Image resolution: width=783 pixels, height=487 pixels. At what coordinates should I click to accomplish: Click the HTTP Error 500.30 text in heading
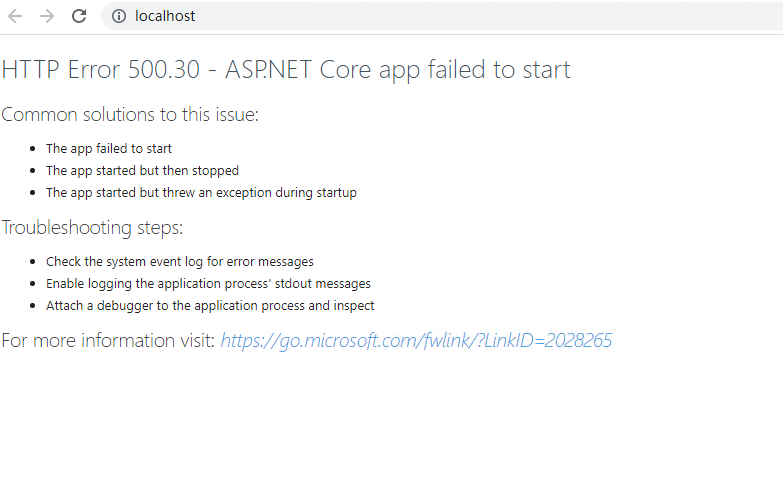coord(101,69)
